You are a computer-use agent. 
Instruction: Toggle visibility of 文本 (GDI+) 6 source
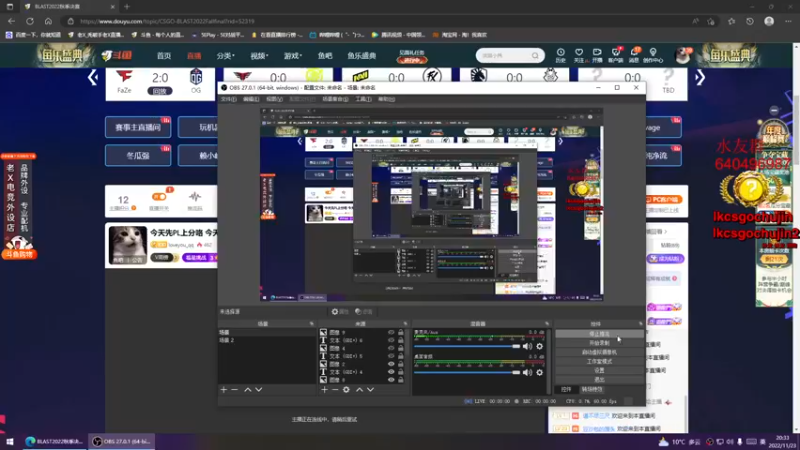pyautogui.click(x=391, y=340)
